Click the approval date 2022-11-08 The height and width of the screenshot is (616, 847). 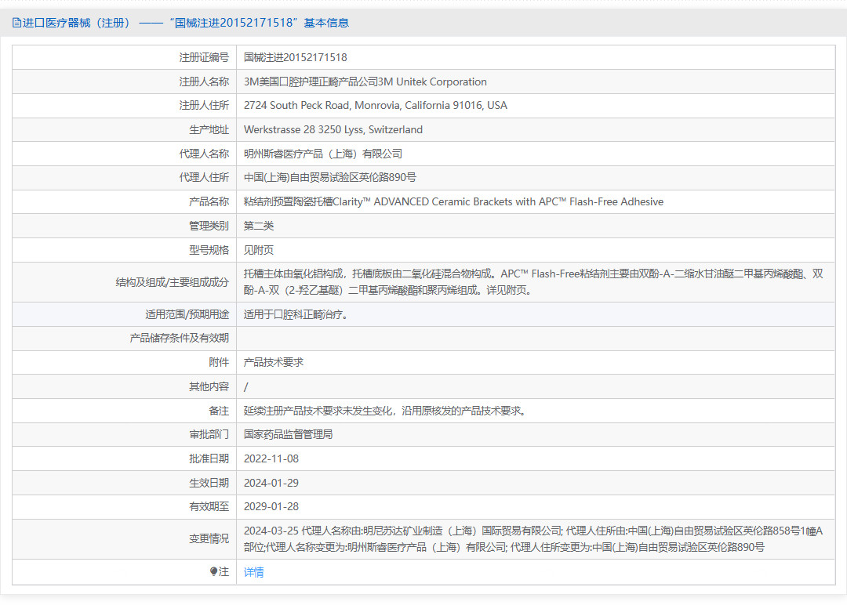[271, 458]
